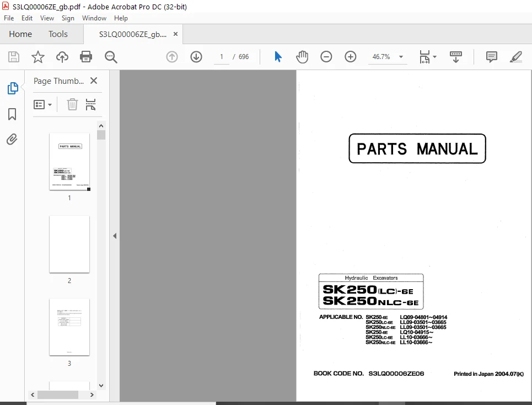This screenshot has height=405, width=532.
Task: Click the 'Page Thumb...' panel title
Action: coord(58,81)
